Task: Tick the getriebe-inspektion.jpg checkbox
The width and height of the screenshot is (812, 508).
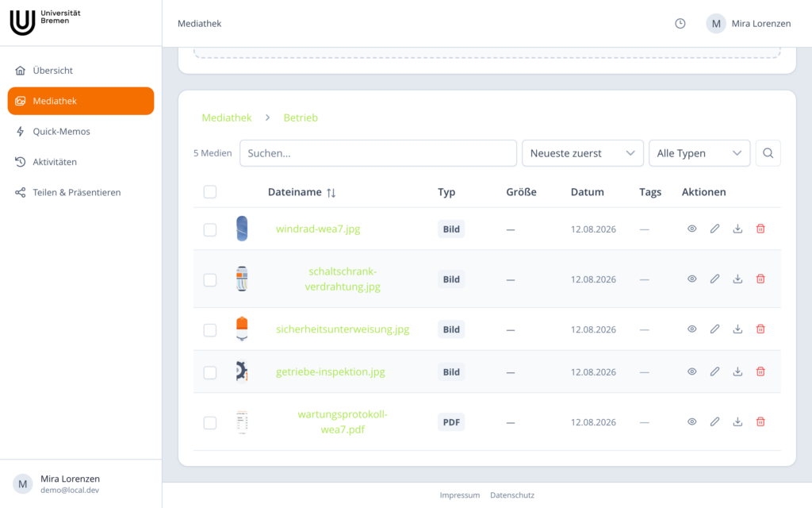Action: tap(209, 373)
